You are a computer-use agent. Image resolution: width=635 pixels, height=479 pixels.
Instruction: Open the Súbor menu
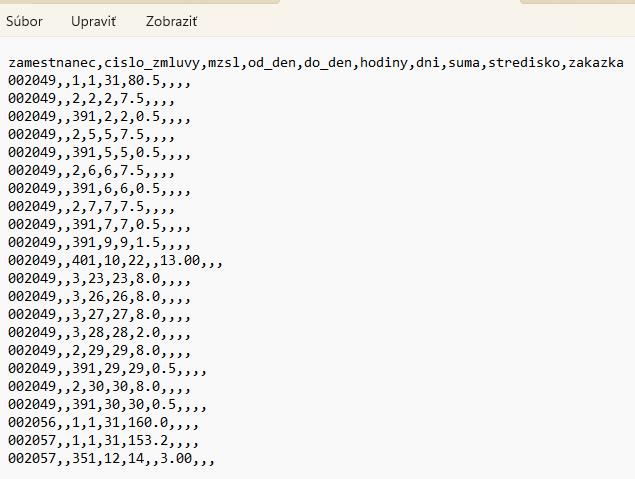24,20
